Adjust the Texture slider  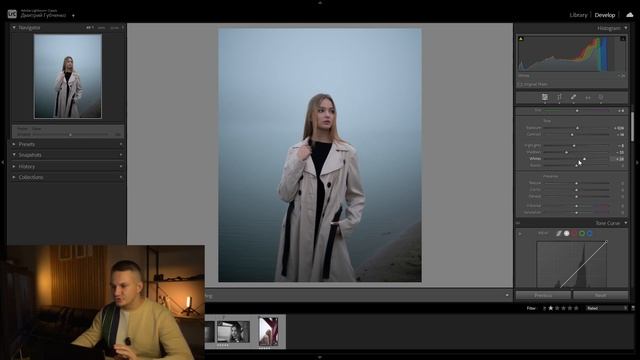[577, 183]
